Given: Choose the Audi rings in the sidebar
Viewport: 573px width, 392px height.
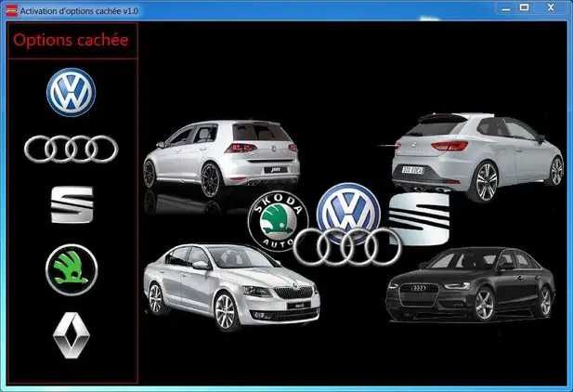Looking at the screenshot, I should [x=72, y=149].
